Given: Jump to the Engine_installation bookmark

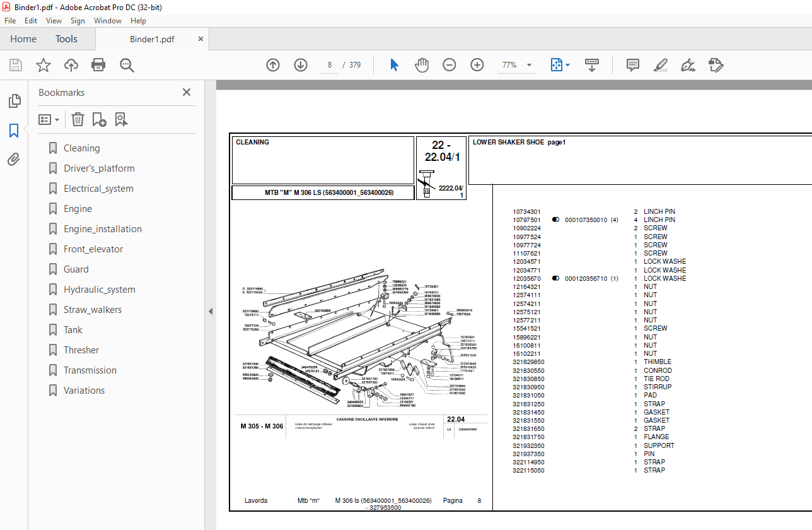Looking at the screenshot, I should coord(103,229).
